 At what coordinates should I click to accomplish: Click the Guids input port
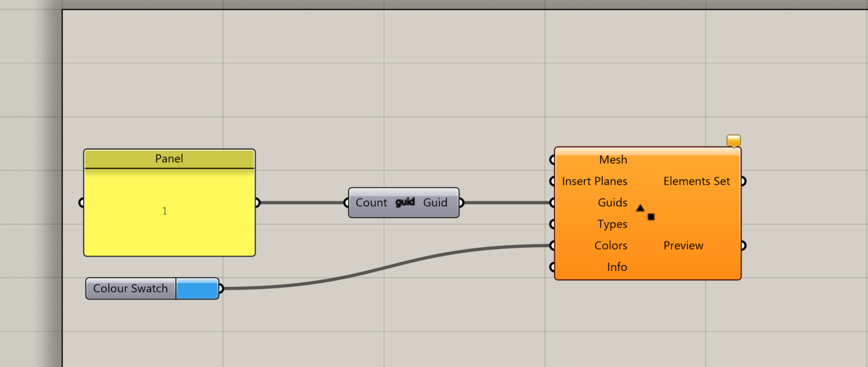click(552, 202)
